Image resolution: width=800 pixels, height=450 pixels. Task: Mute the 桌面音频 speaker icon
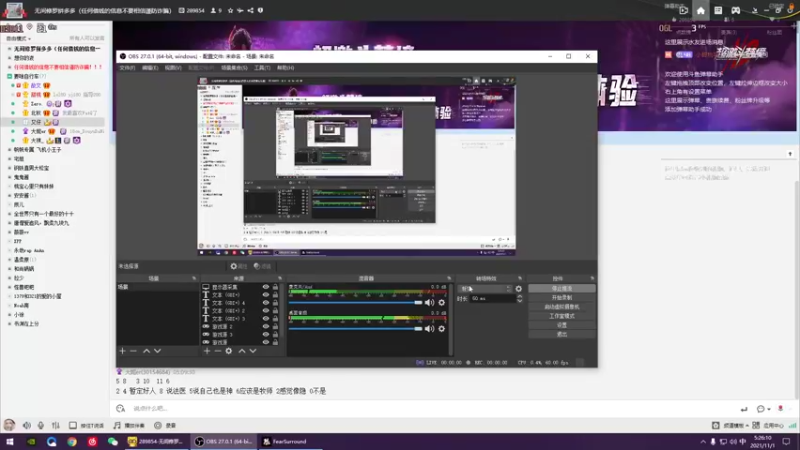click(x=430, y=329)
